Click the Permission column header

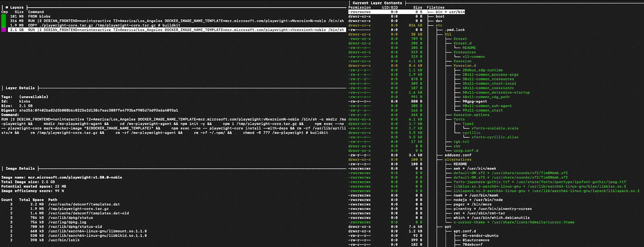coord(359,8)
